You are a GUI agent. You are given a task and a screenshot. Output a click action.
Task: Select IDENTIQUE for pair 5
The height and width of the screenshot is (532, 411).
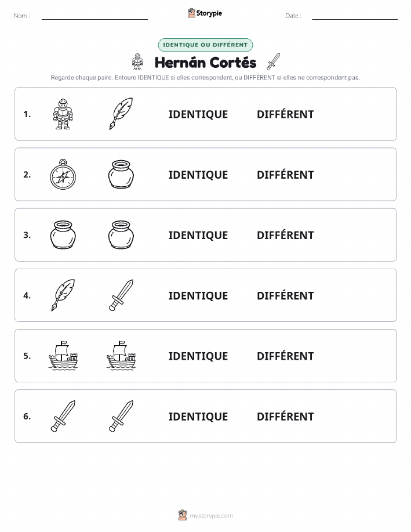point(198,356)
